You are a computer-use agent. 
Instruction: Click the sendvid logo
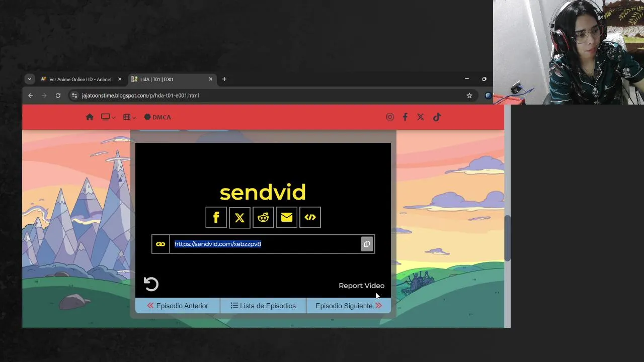pos(263,193)
